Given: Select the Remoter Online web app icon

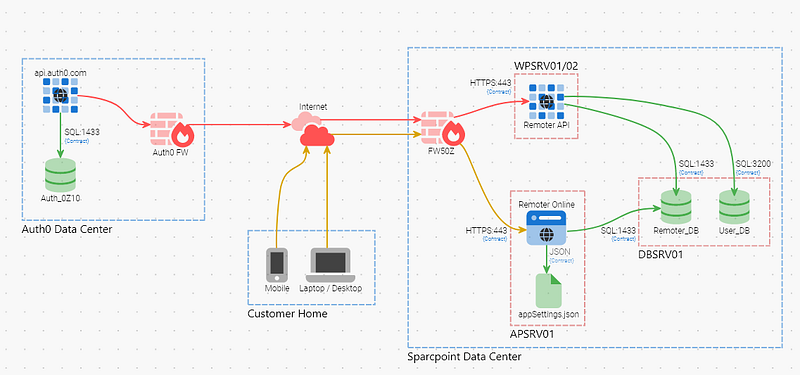Looking at the screenshot, I should click(547, 228).
